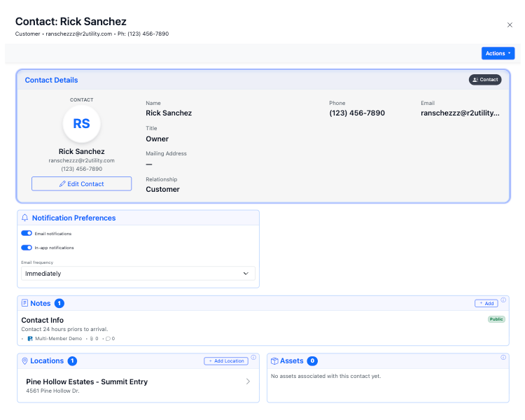Click the info icon in Locations panel

point(253,358)
